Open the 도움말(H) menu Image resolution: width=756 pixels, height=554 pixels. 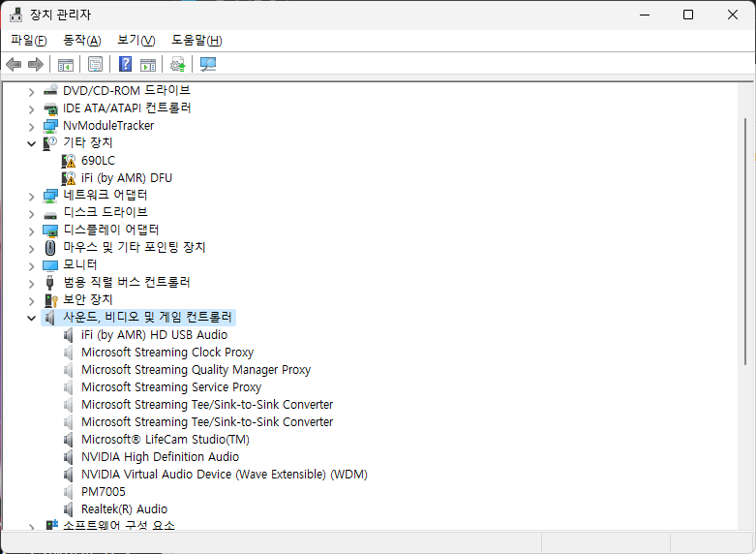[x=197, y=41]
